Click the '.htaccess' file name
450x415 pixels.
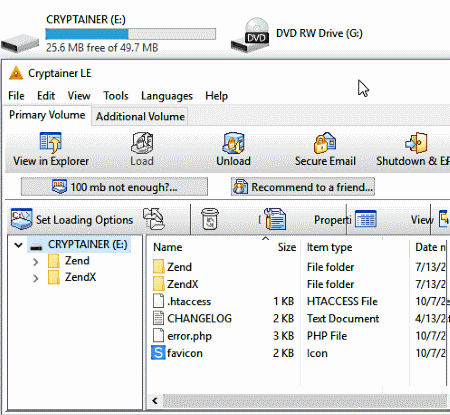click(189, 301)
